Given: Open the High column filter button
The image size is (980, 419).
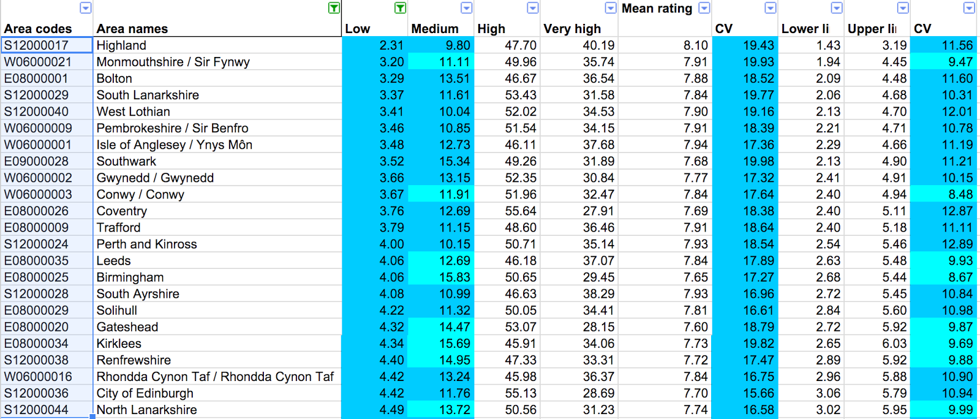Looking at the screenshot, I should (533, 8).
